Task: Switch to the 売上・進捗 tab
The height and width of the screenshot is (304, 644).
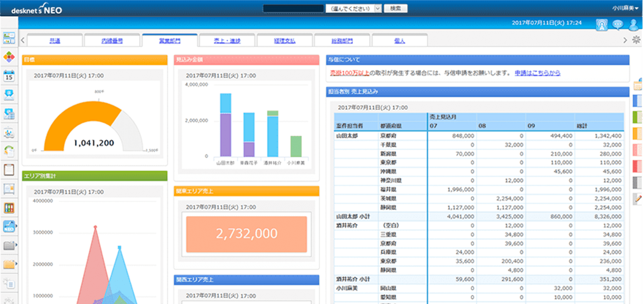Action: click(x=227, y=41)
